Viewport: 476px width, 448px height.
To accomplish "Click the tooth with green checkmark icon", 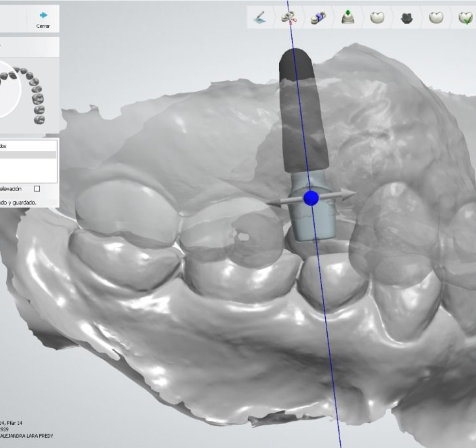I will coord(466,17).
